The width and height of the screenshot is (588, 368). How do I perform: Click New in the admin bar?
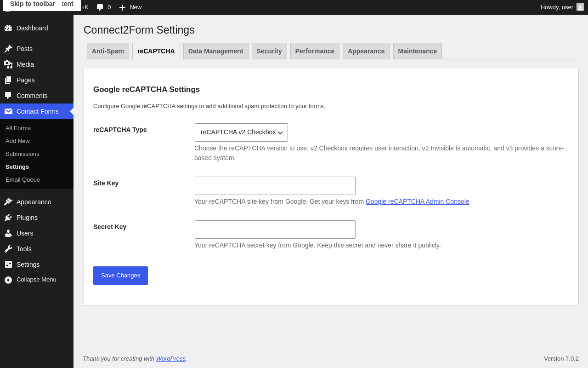coord(136,7)
